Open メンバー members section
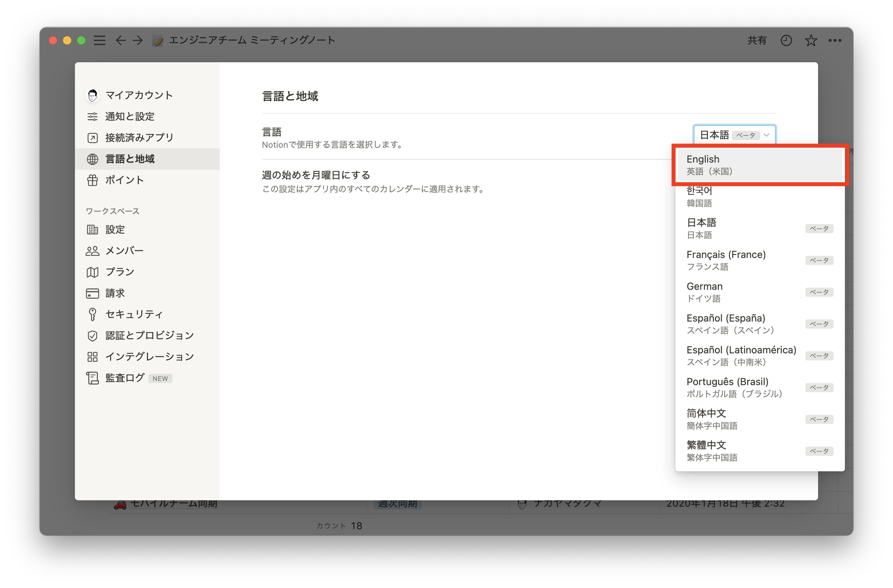Screen dimensions: 893x588 (x=124, y=251)
